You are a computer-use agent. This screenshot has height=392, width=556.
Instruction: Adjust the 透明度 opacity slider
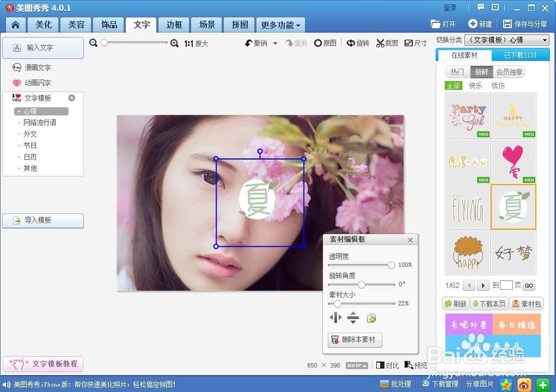click(x=391, y=265)
